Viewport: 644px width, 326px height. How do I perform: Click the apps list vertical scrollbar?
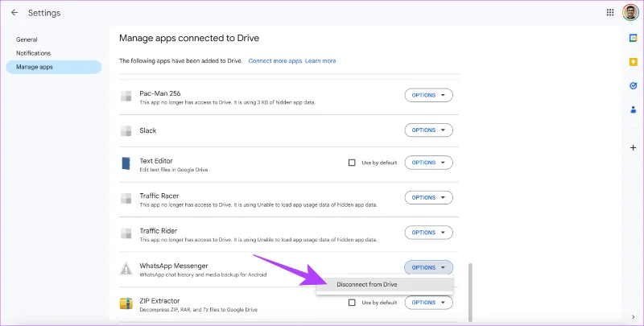[470, 292]
